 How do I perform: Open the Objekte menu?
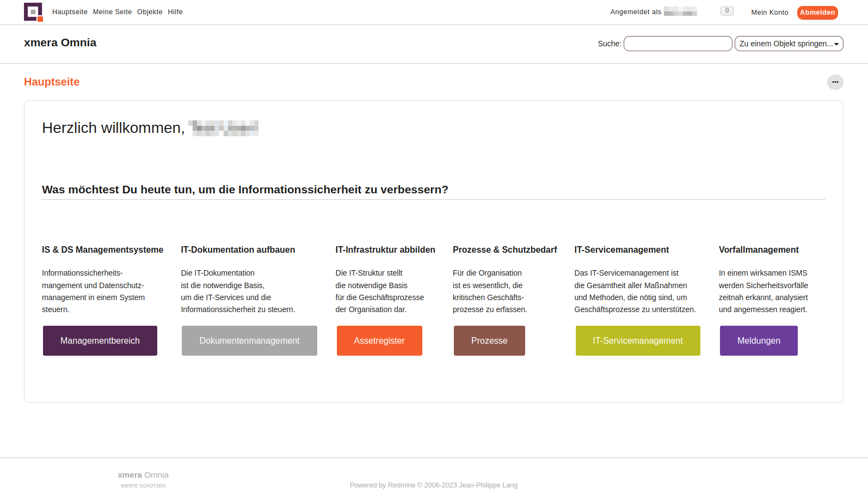pyautogui.click(x=150, y=12)
